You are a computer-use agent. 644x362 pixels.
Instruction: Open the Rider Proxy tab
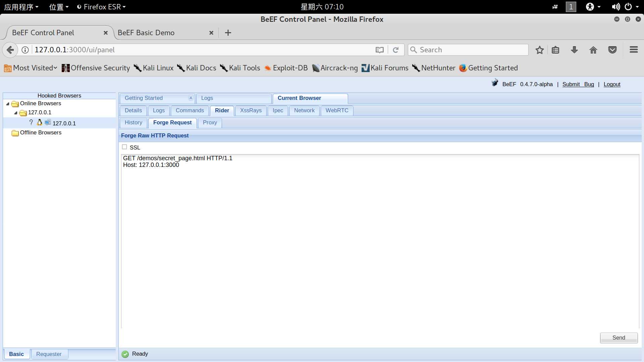210,122
